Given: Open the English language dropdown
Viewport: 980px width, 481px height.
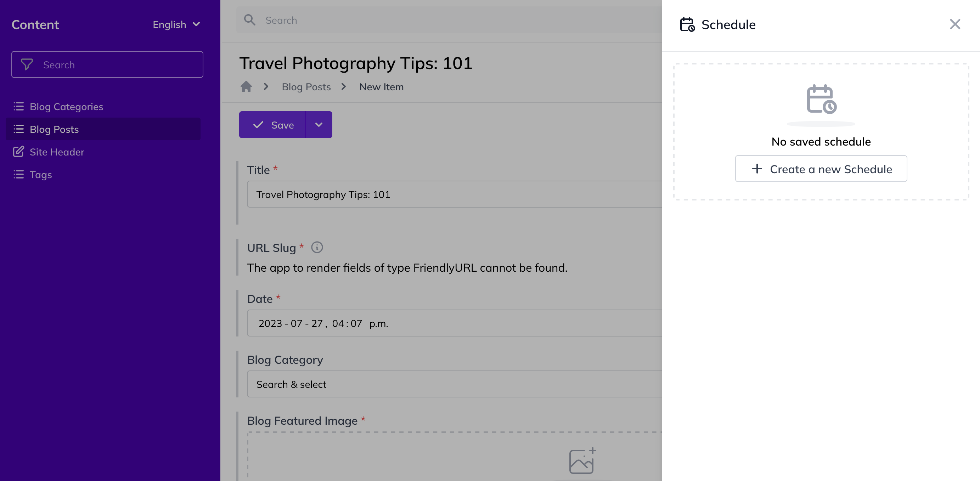Looking at the screenshot, I should point(176,24).
